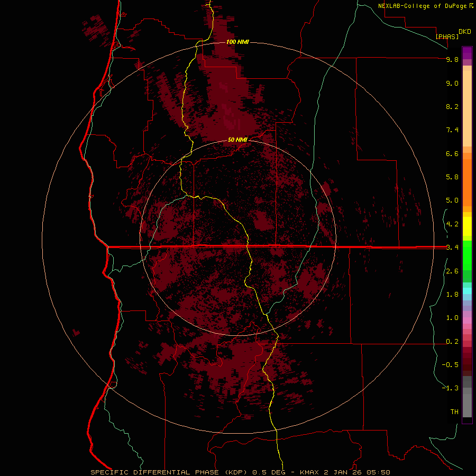The width and height of the screenshot is (476, 476).
Task: Click the TH label on the color scale
Action: (x=454, y=411)
